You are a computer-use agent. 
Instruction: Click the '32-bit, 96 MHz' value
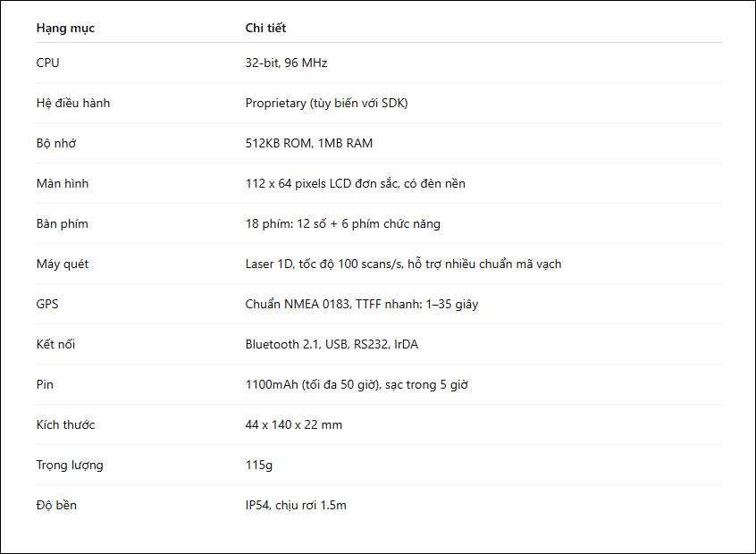[x=286, y=63]
